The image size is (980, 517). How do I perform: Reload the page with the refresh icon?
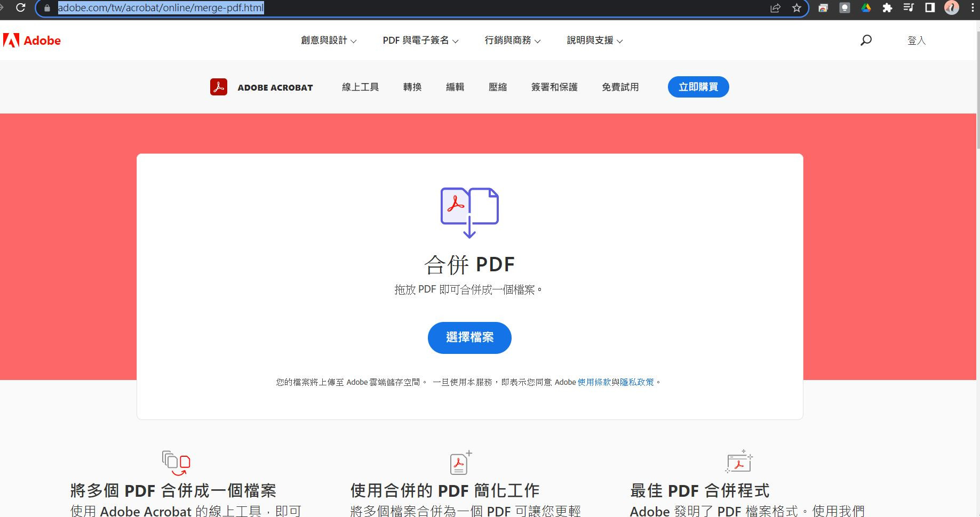coord(20,8)
